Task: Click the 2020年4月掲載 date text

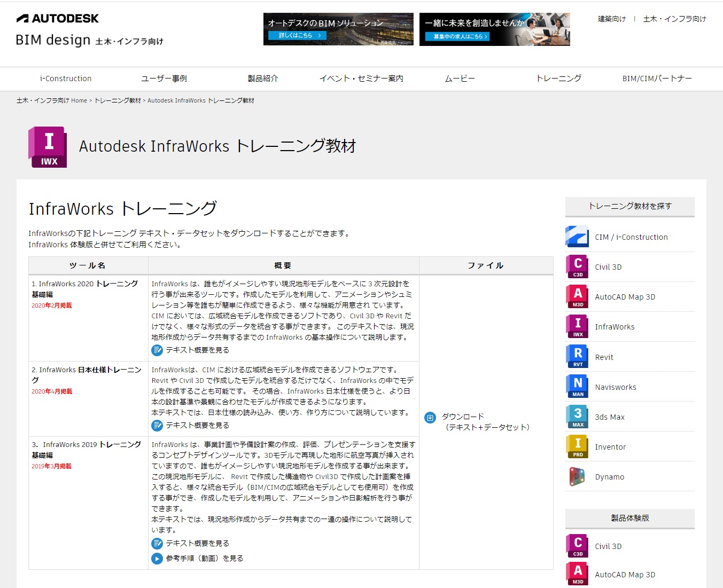Action: pyautogui.click(x=51, y=391)
